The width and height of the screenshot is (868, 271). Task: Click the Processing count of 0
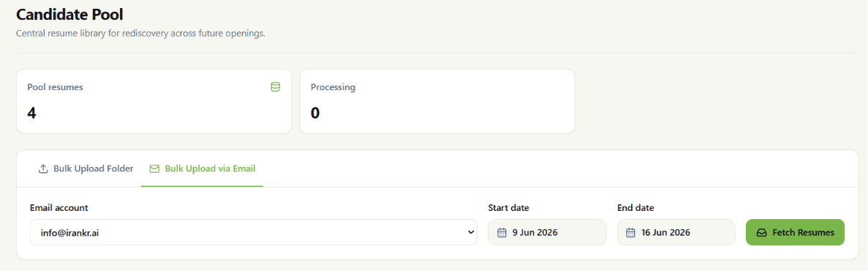click(x=315, y=113)
